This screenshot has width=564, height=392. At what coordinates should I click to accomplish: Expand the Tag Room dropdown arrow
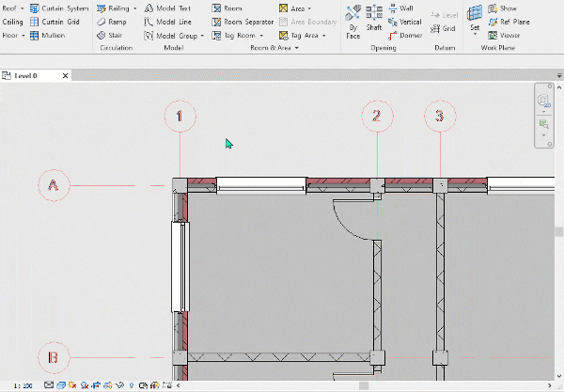click(261, 36)
